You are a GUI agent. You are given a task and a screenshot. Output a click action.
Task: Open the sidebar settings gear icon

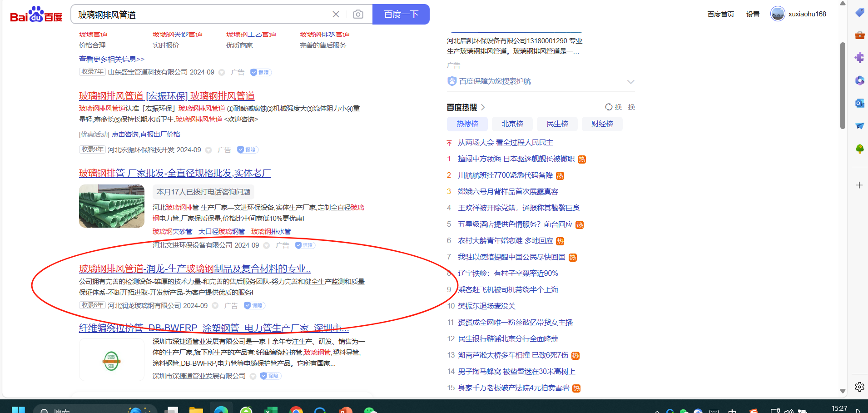[x=859, y=387]
